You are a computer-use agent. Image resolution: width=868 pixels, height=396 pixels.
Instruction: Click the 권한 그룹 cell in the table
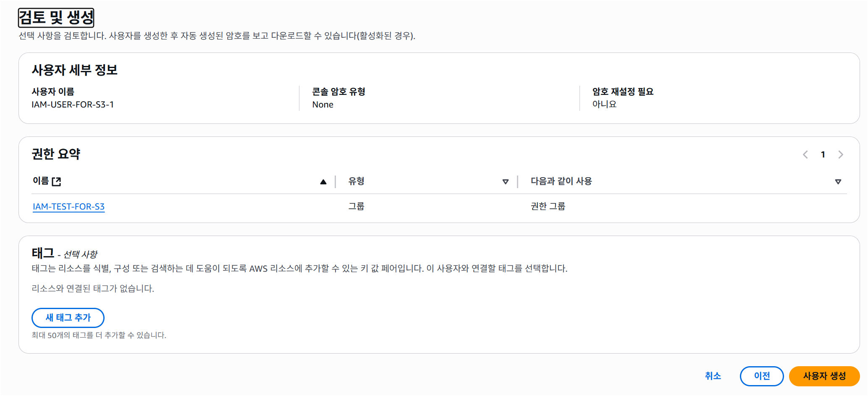point(548,206)
